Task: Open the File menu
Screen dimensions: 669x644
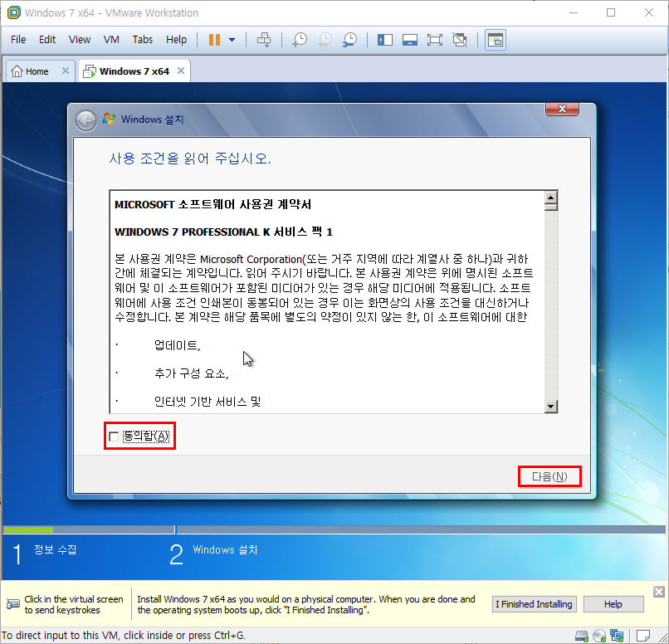Action: 18,40
